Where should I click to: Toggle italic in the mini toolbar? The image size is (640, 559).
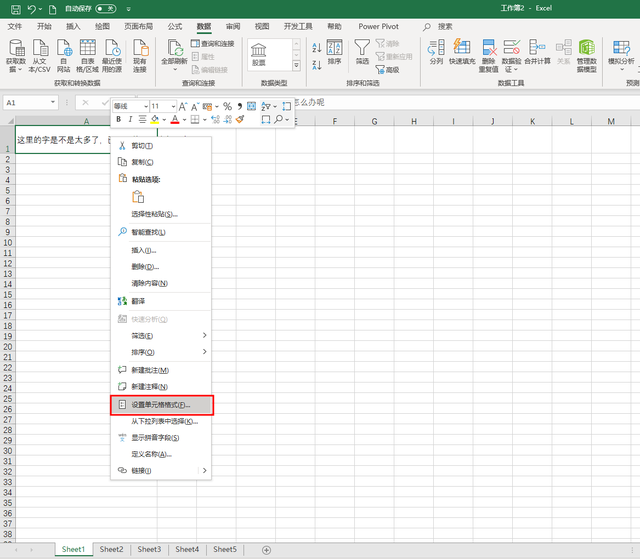130,119
